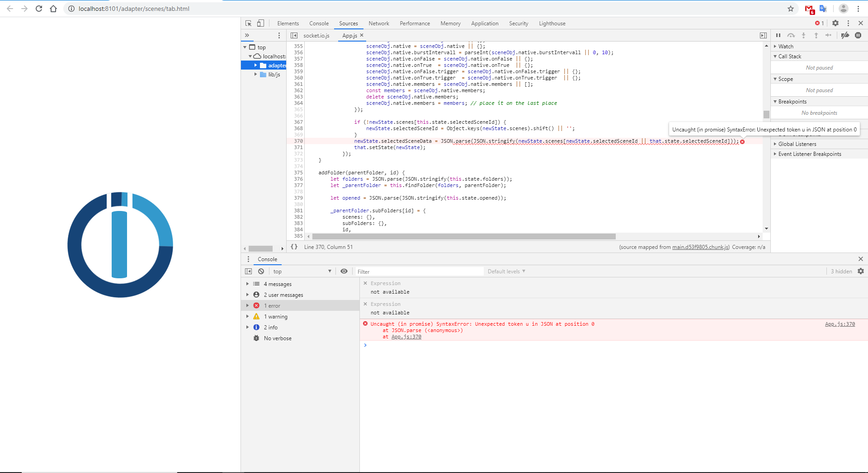Switch to the Performance tab

coord(415,23)
